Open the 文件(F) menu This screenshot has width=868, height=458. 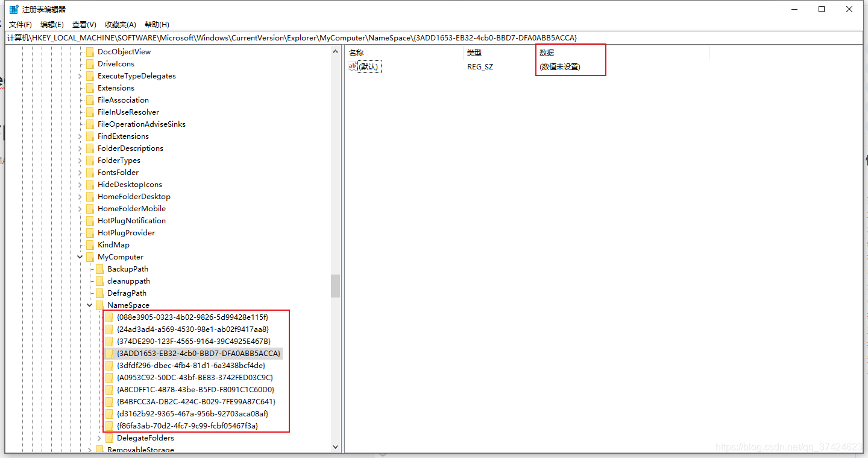20,25
